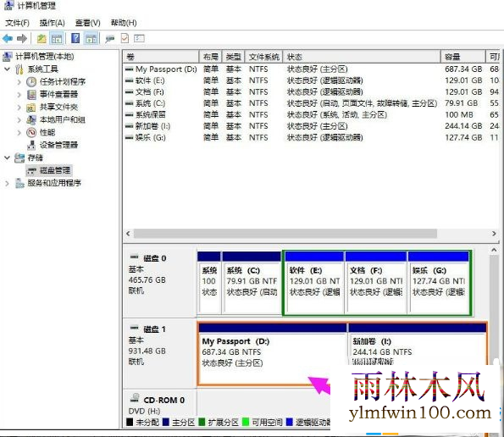Click the horizontal scrollbar right arrow

(494, 234)
